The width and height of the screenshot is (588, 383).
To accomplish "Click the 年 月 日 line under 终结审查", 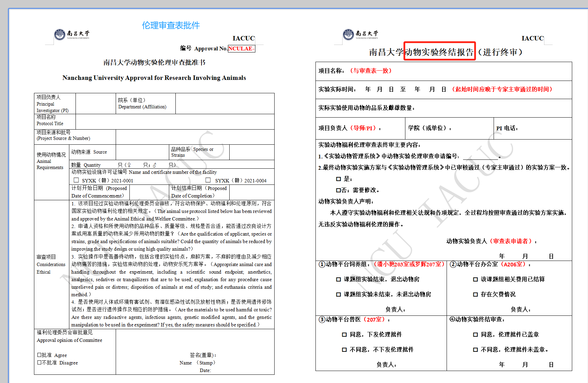I will click(x=526, y=365).
